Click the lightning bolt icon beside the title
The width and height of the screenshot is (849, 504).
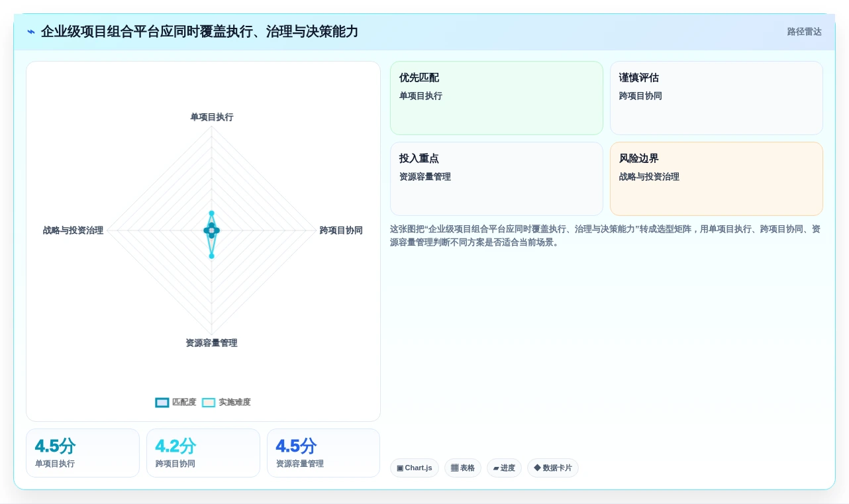(x=31, y=32)
